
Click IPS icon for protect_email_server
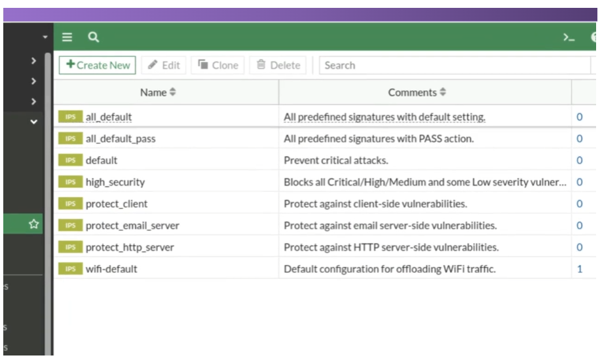70,225
